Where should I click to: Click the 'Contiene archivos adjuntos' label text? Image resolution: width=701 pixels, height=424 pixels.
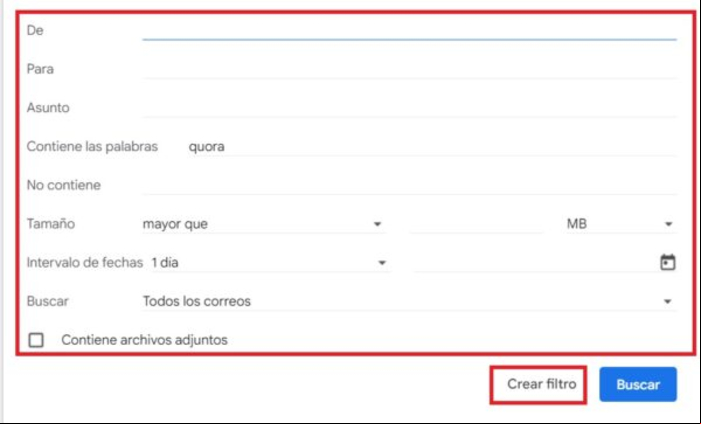tap(144, 340)
